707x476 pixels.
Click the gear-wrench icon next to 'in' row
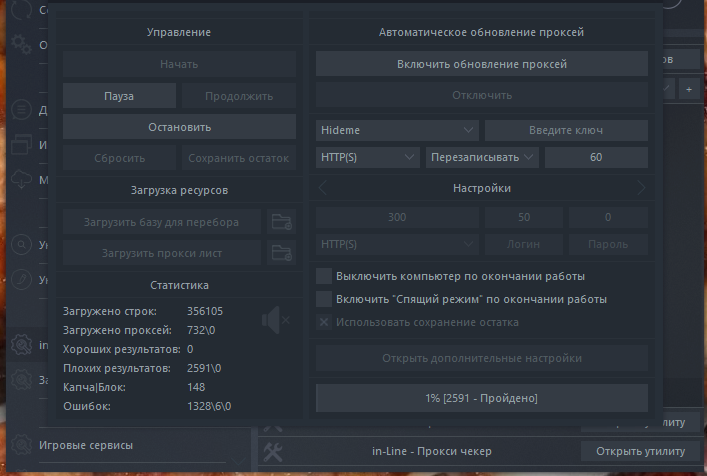click(x=21, y=345)
